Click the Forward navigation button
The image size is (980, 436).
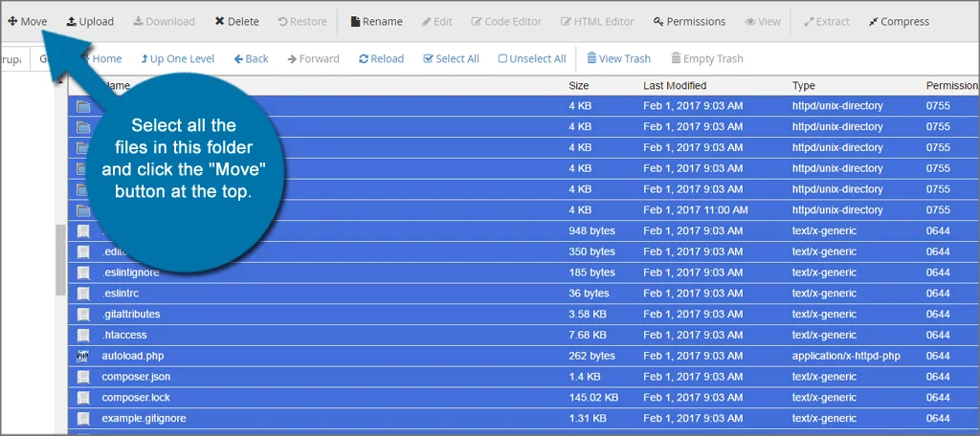click(x=313, y=58)
